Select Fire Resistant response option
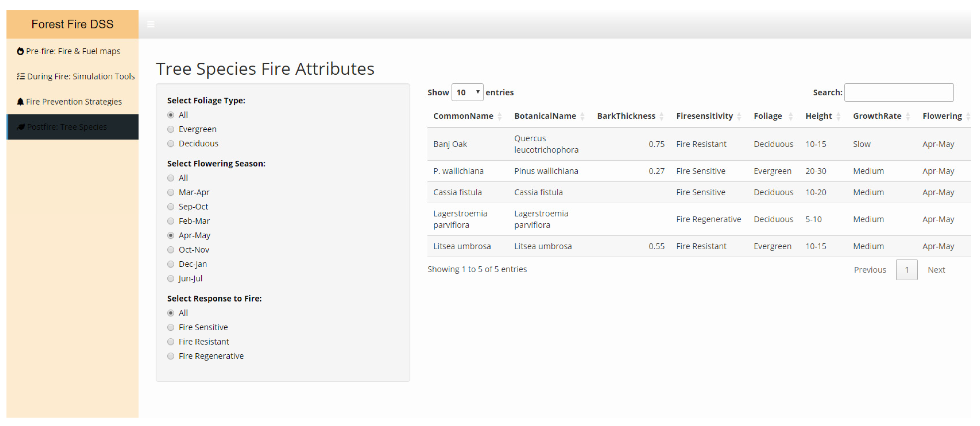980x426 pixels. pyautogui.click(x=171, y=342)
